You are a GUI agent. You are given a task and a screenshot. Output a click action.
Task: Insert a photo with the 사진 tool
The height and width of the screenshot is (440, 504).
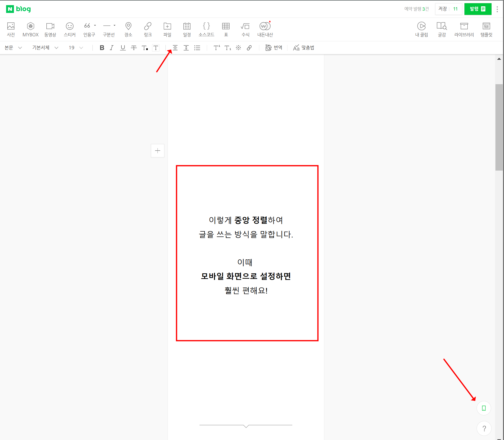pos(10,29)
